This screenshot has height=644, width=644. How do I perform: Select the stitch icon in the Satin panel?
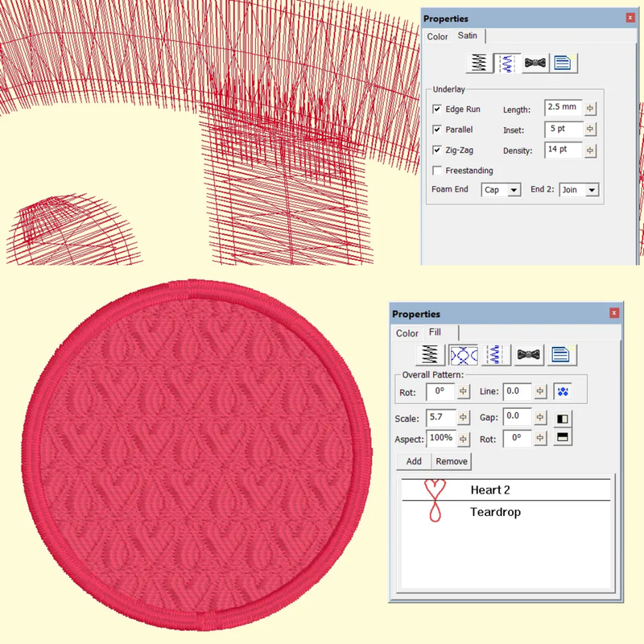pos(479,64)
